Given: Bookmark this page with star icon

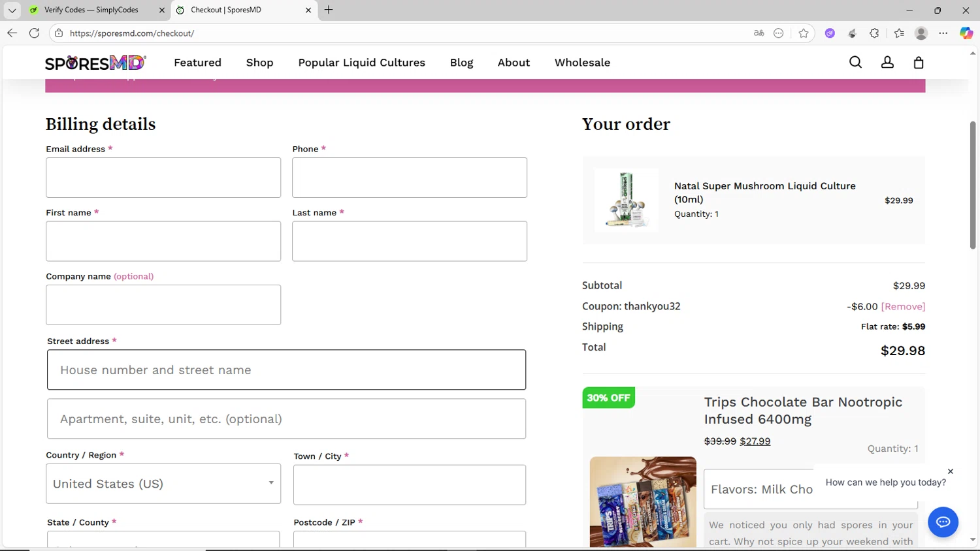Looking at the screenshot, I should click(804, 33).
